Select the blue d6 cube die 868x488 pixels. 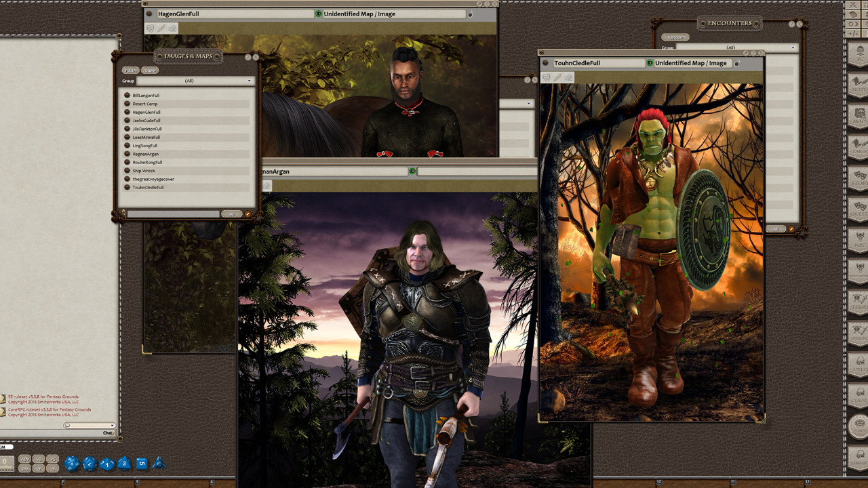click(142, 464)
